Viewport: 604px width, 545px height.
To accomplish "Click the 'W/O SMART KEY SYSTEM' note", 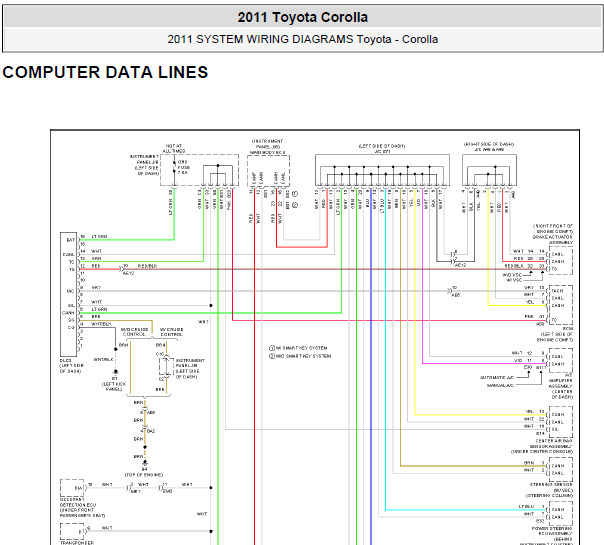I will tap(304, 356).
